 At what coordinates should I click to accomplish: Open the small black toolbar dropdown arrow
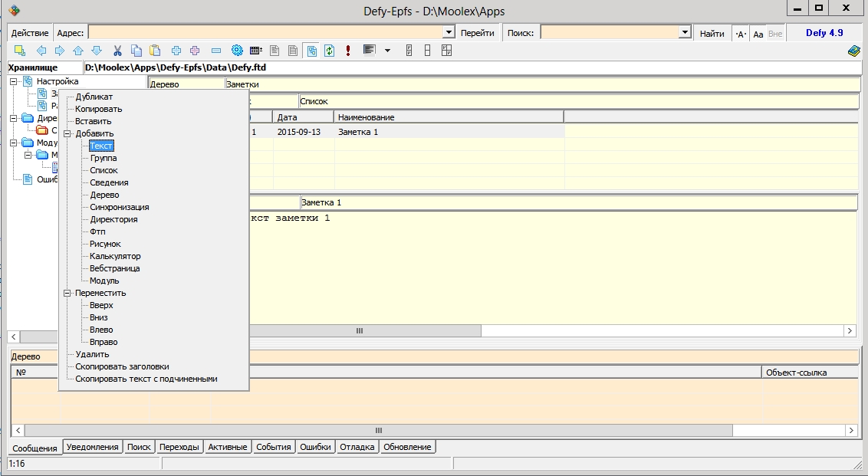tap(387, 51)
